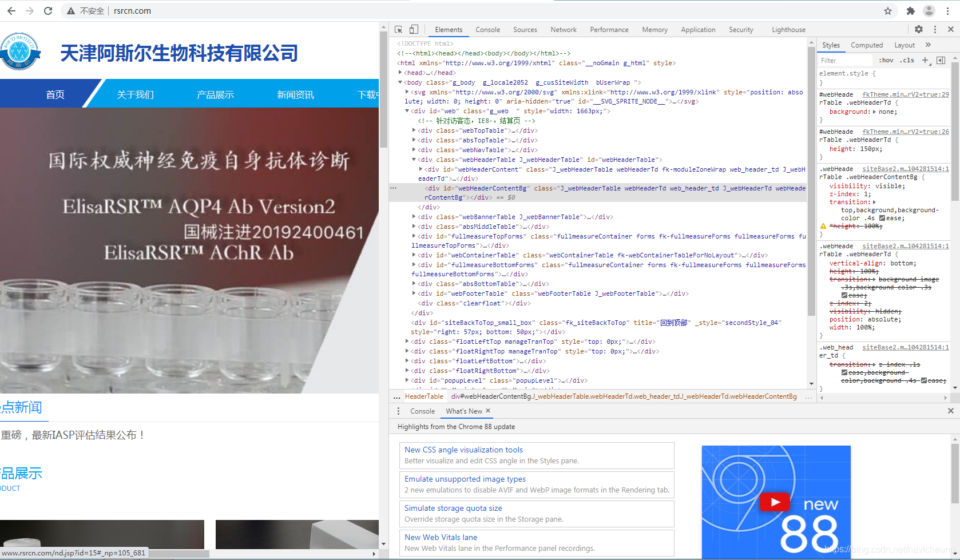The height and width of the screenshot is (560, 960).
Task: Select the webHeaderContentBg div element row
Action: point(598,193)
